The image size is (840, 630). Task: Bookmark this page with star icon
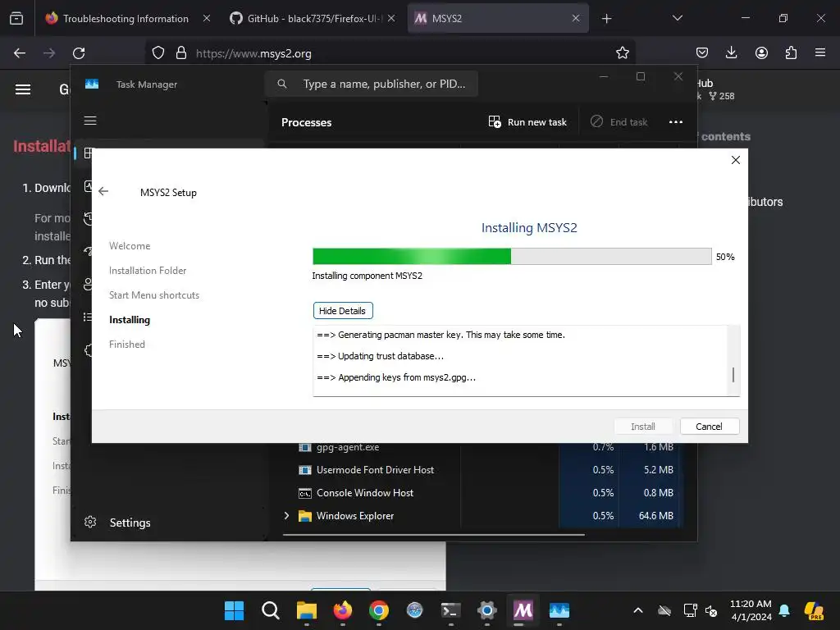[622, 53]
